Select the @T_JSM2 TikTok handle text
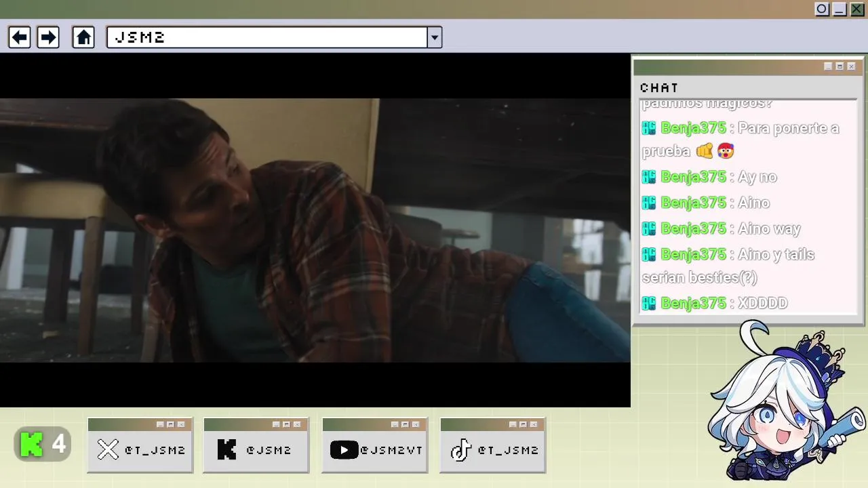 508,450
